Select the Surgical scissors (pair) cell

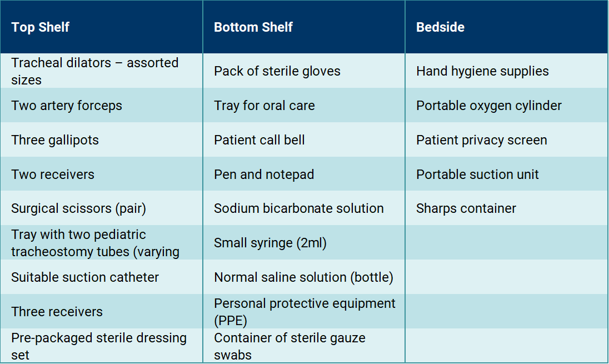pyautogui.click(x=101, y=208)
